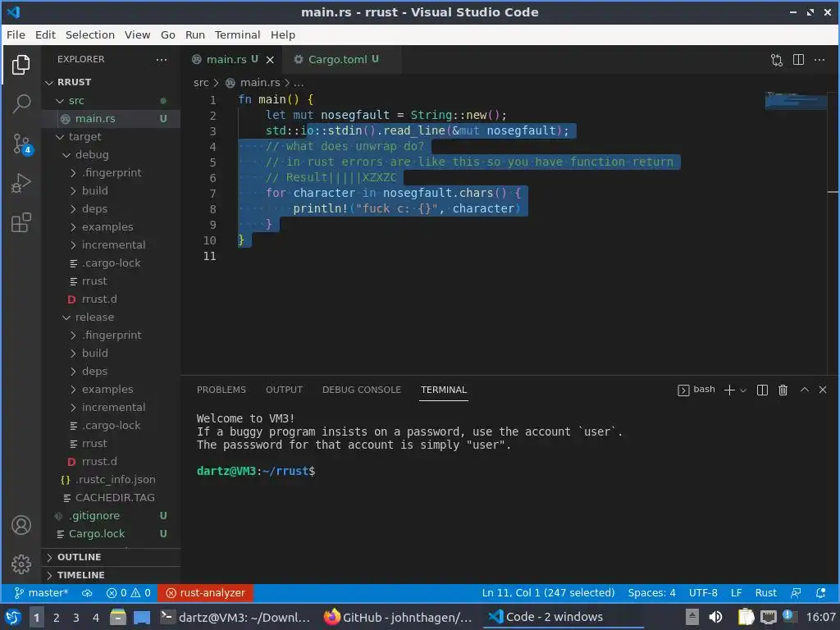The image size is (840, 630).
Task: Open the Run menu
Action: coord(195,34)
